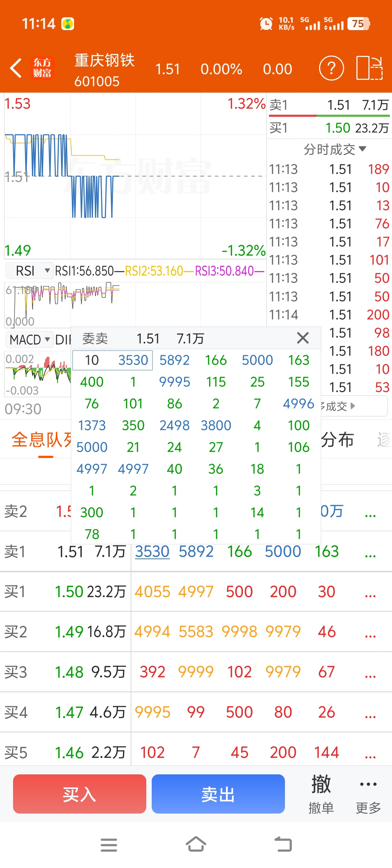Screen dimensions: 392x868
Task: Switch to the 全息队列 tab
Action: pos(41,440)
